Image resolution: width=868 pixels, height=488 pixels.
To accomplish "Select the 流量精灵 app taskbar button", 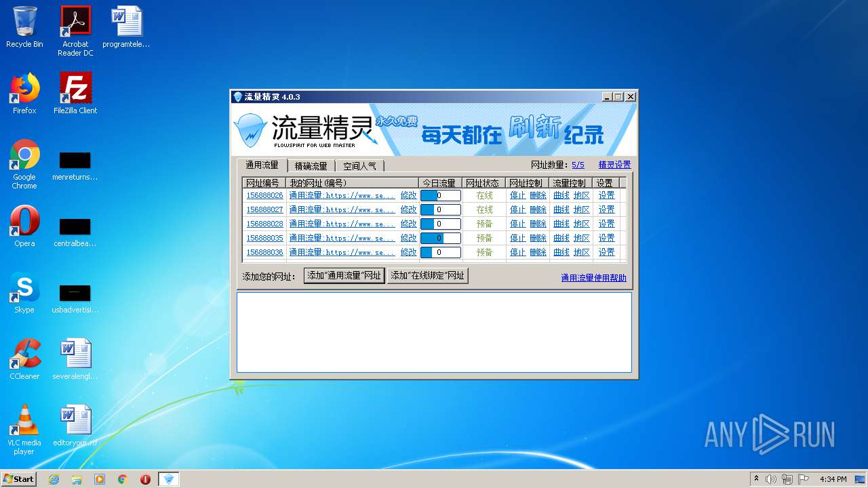I will click(x=169, y=479).
